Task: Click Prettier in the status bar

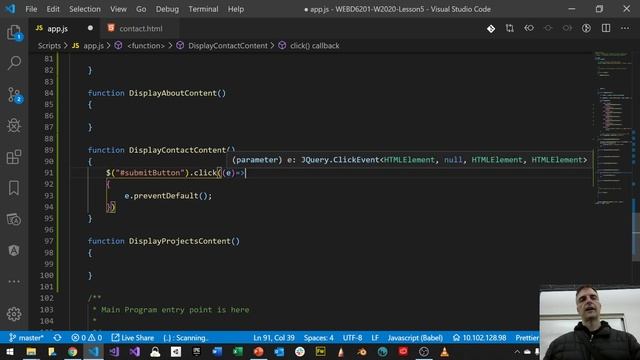Action: tap(527, 338)
